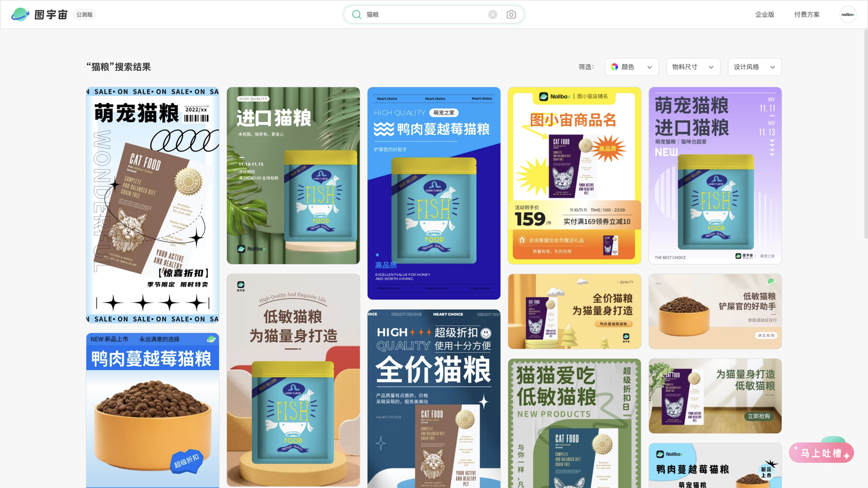Expand the 设计风格 filter dropdown
868x488 pixels.
click(755, 67)
